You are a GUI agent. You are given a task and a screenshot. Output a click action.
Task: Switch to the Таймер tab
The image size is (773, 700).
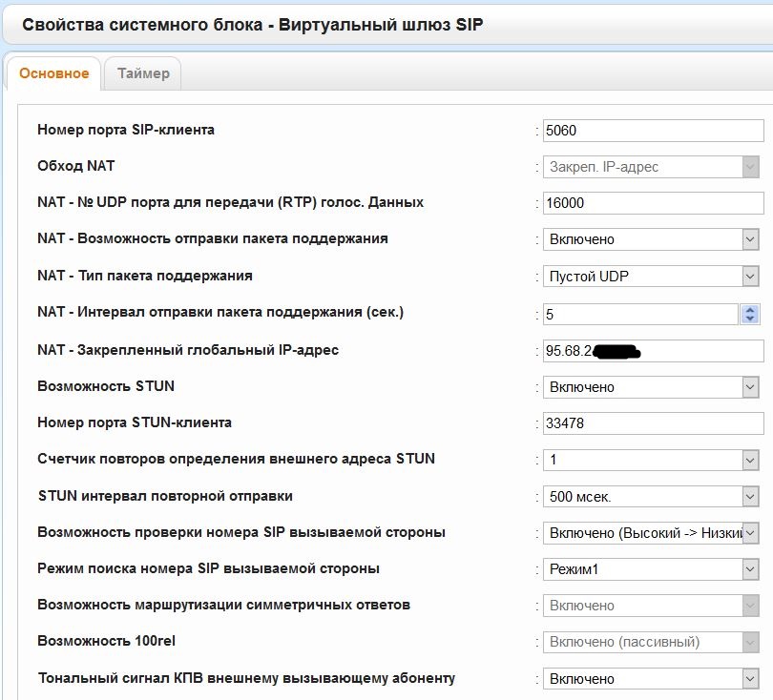pyautogui.click(x=143, y=73)
